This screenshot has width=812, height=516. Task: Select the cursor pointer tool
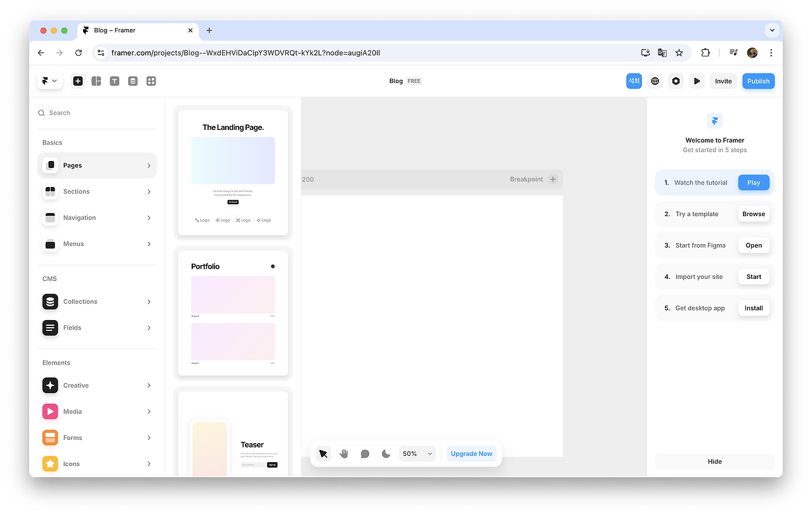pos(324,454)
